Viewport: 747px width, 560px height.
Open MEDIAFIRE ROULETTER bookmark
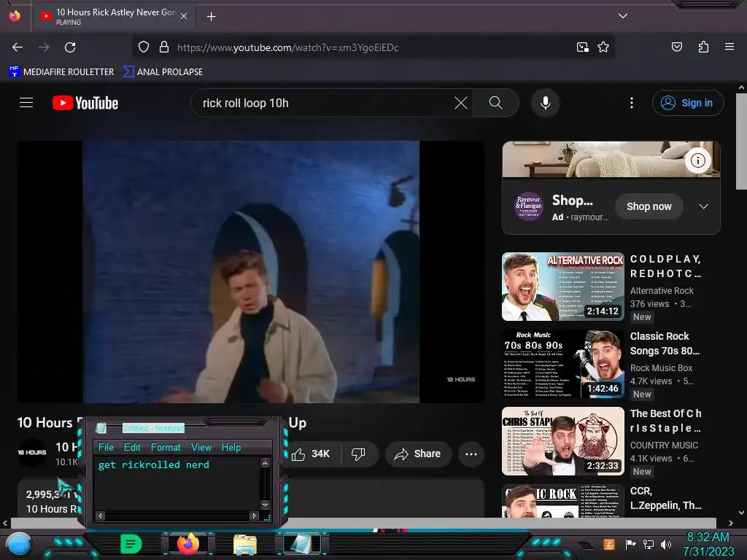(61, 72)
